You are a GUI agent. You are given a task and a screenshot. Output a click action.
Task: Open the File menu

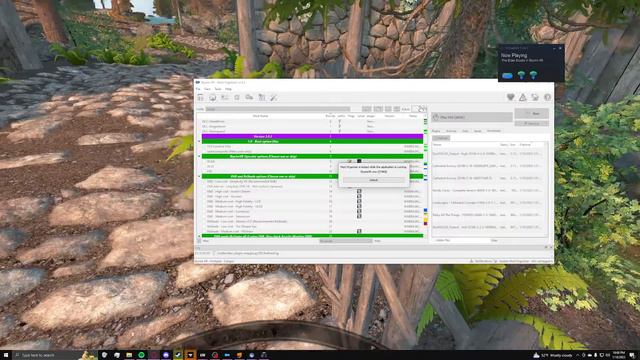coord(198,89)
